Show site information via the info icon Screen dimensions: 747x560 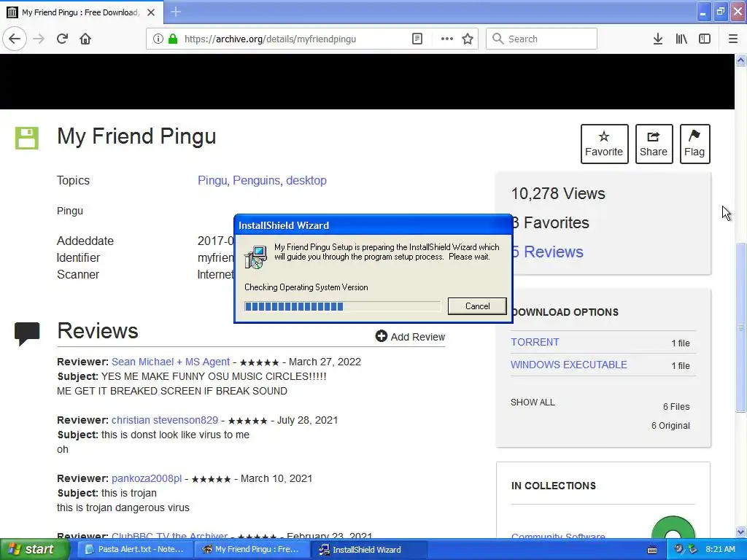click(158, 39)
